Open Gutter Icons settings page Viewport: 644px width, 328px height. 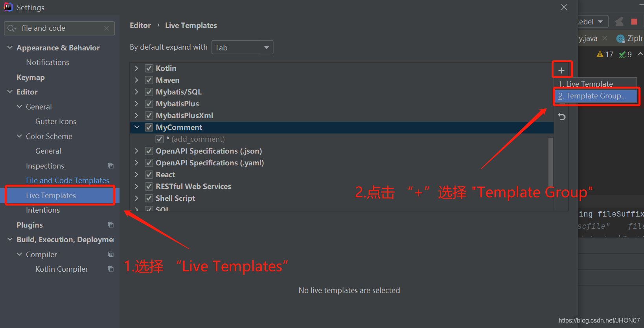pyautogui.click(x=56, y=121)
